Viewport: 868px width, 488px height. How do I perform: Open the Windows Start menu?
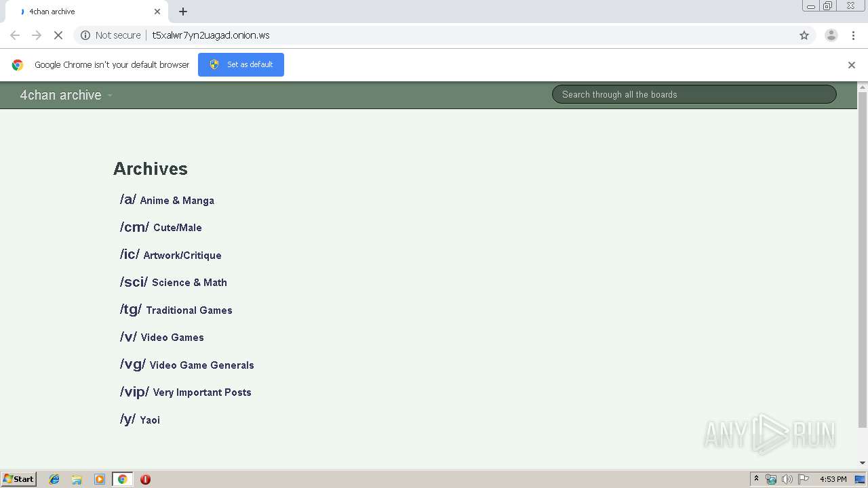coord(19,479)
